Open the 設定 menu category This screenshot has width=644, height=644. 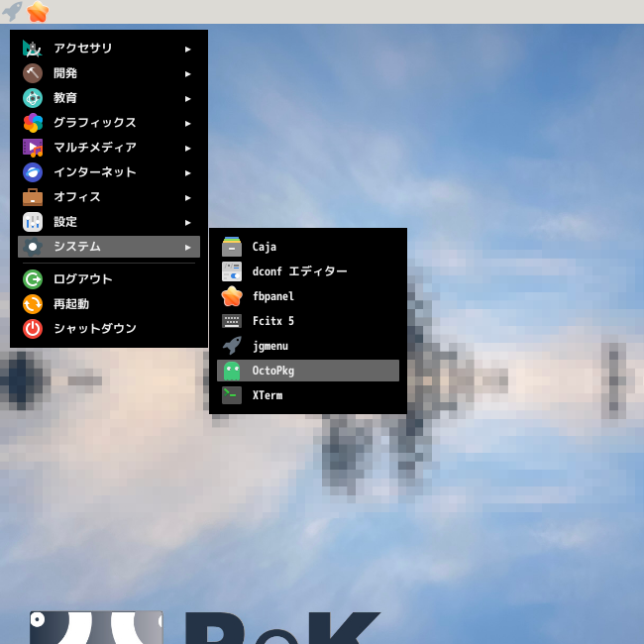click(x=109, y=222)
